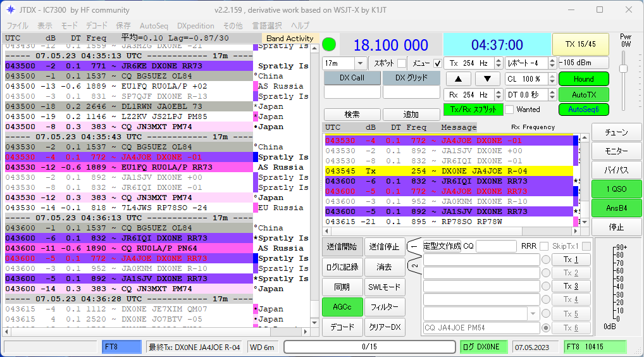This screenshot has width=644, height=357.
Task: Click the CQ direction input field
Action: [496, 246]
